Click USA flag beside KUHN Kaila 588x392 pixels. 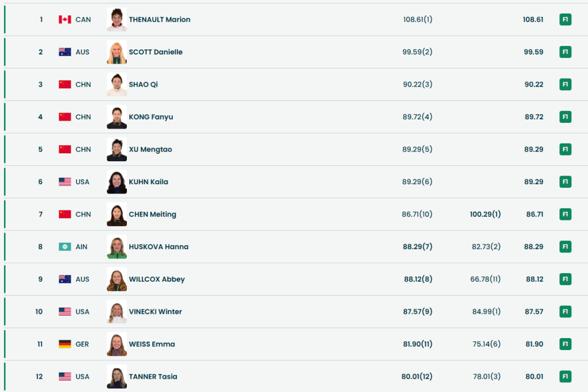click(x=65, y=182)
